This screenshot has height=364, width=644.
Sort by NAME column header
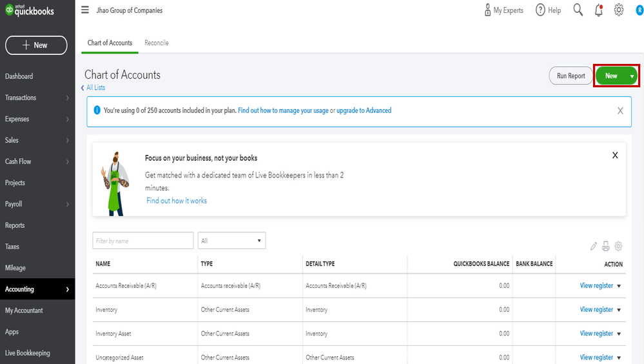(x=102, y=264)
